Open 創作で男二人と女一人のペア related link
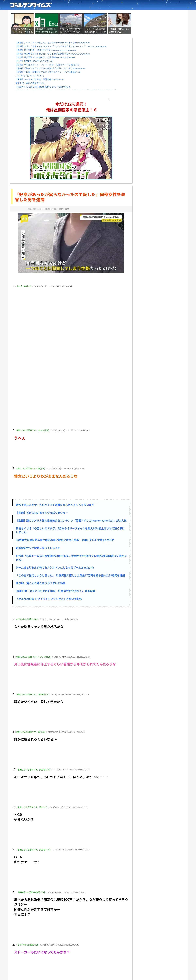This screenshot has height=980, width=196. 55,505
